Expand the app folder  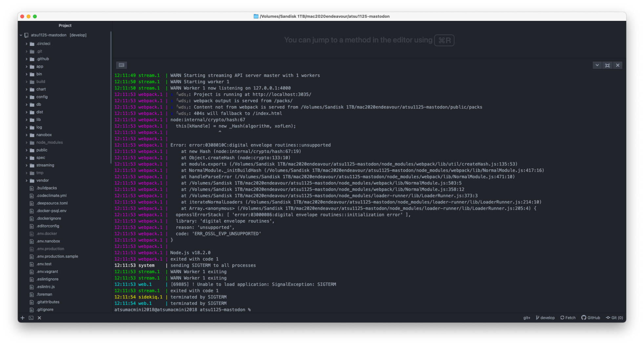[27, 67]
